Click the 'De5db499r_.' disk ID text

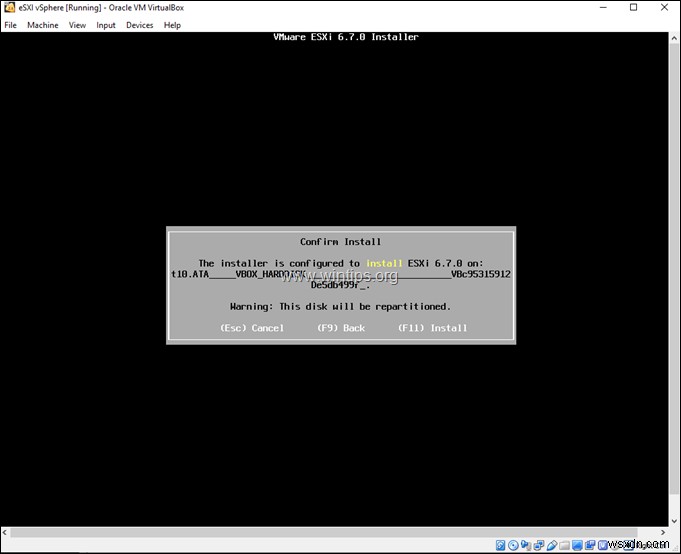(x=340, y=285)
